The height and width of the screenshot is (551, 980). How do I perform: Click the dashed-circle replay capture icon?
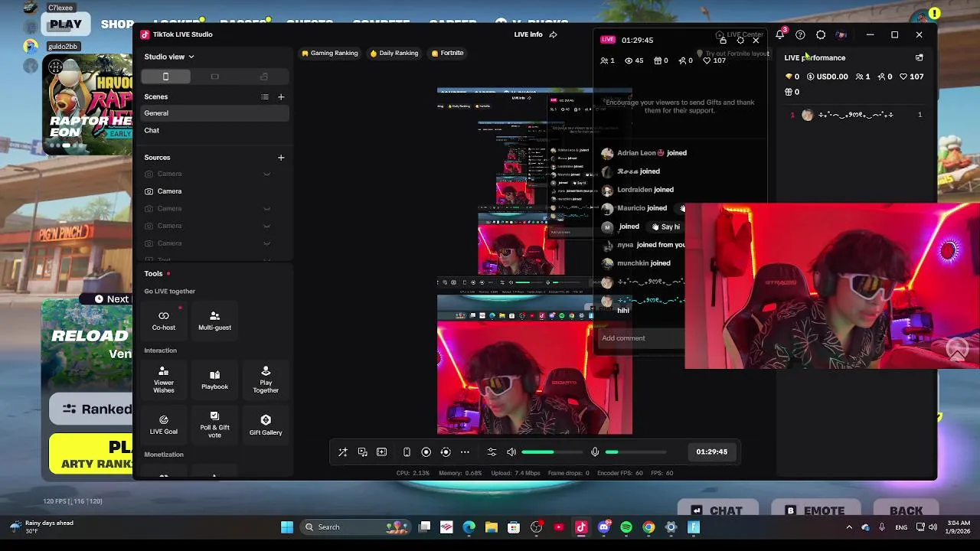point(446,452)
